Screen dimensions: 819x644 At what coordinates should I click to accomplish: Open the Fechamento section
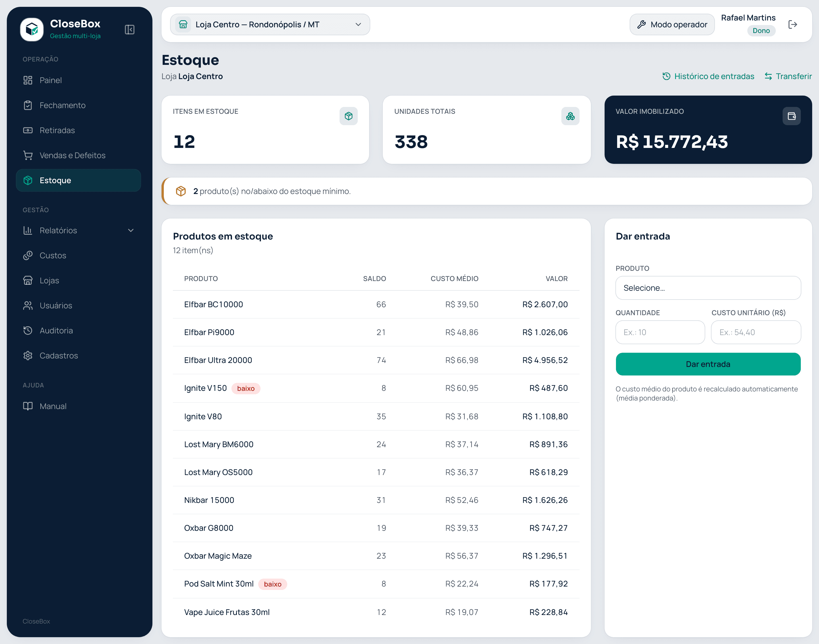tap(78, 105)
